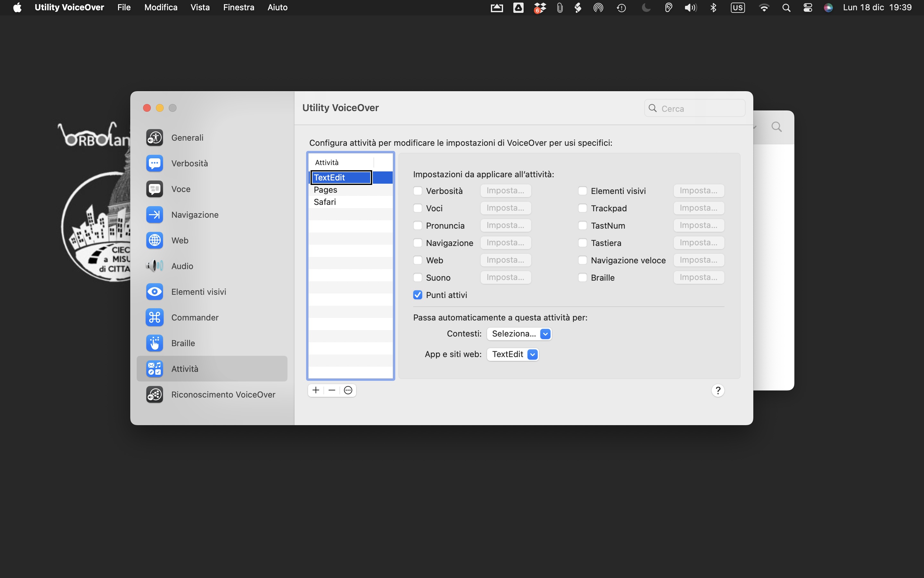The height and width of the screenshot is (578, 924).
Task: Enable the Trackpad checkbox
Action: [582, 208]
